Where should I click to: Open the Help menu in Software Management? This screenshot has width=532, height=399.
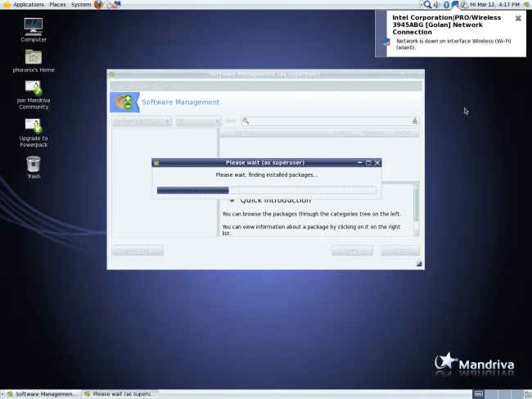[x=176, y=86]
